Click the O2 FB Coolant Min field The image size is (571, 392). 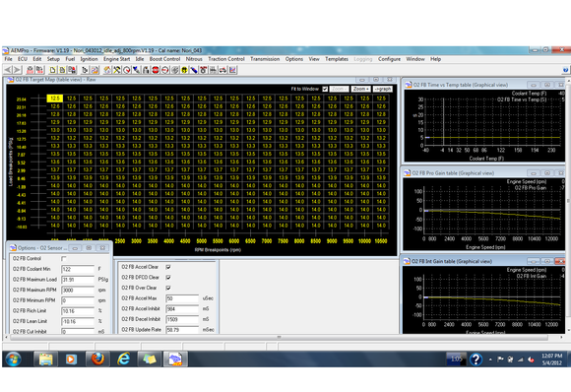tap(78, 269)
